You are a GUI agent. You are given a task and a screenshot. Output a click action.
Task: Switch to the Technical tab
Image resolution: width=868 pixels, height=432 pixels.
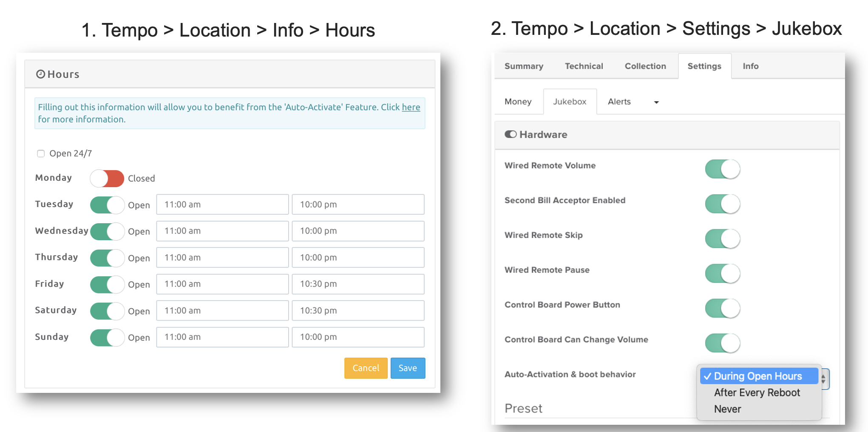pyautogui.click(x=584, y=66)
